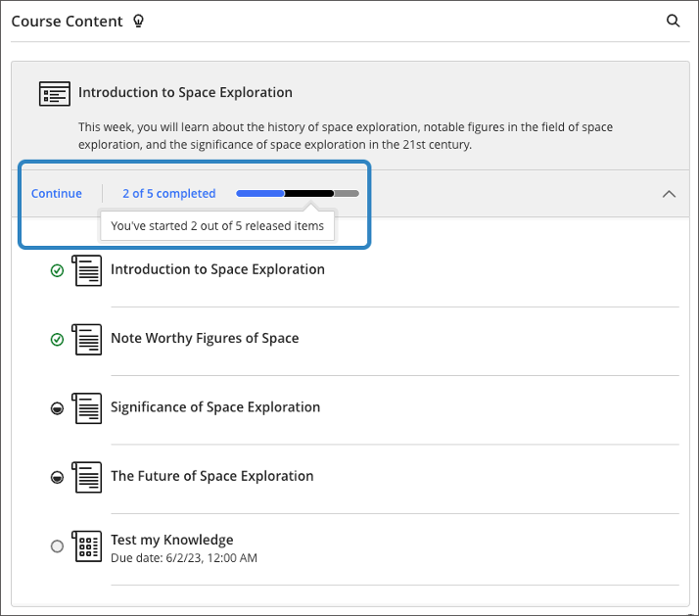Open The Future of Space Exploration item
699x616 pixels.
pos(211,476)
